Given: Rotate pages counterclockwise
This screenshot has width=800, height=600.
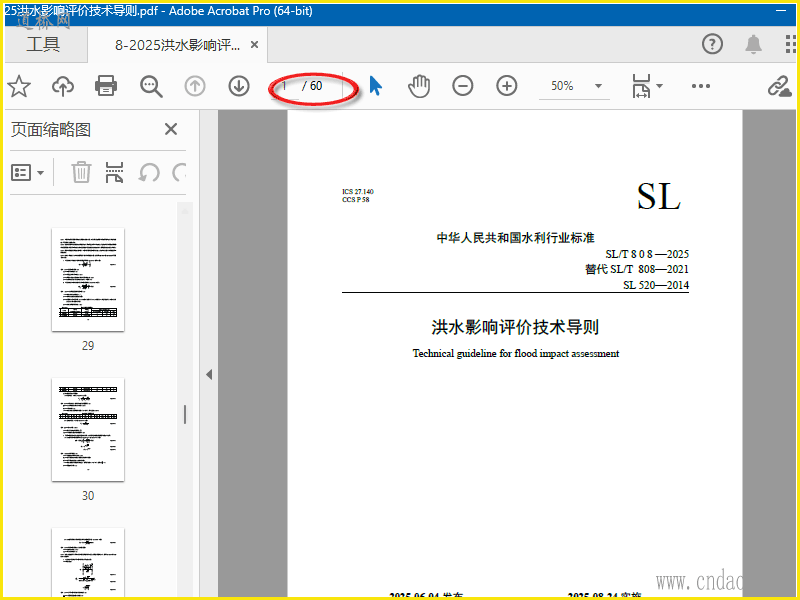Looking at the screenshot, I should coord(149,173).
